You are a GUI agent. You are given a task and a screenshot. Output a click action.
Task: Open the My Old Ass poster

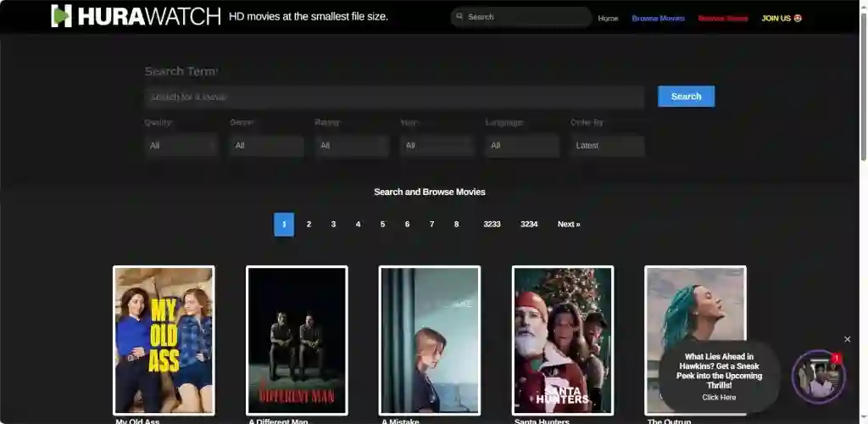[x=164, y=340]
